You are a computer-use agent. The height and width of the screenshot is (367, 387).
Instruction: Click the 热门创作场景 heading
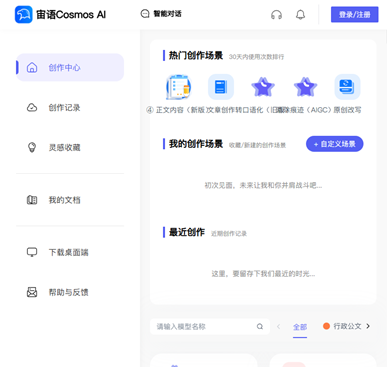coord(196,55)
